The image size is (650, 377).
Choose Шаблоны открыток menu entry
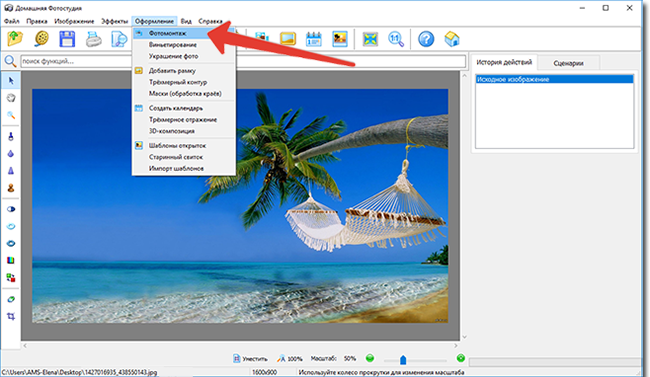184,146
